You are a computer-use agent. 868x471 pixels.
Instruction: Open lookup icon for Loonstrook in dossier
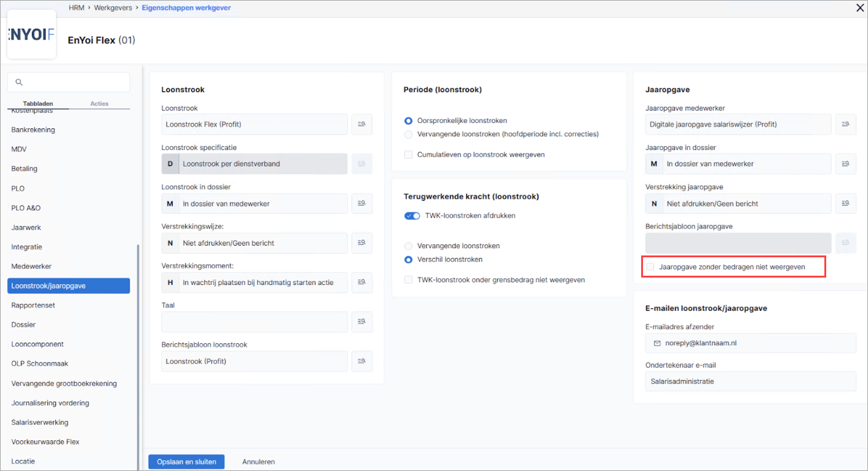pos(361,203)
